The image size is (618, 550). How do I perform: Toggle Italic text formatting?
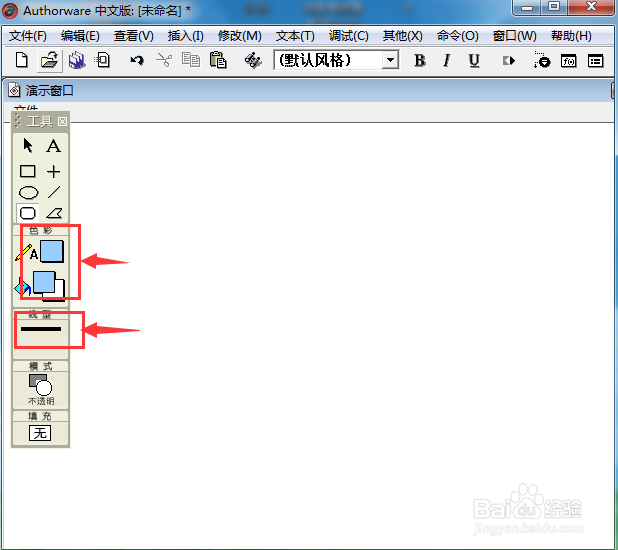click(447, 61)
